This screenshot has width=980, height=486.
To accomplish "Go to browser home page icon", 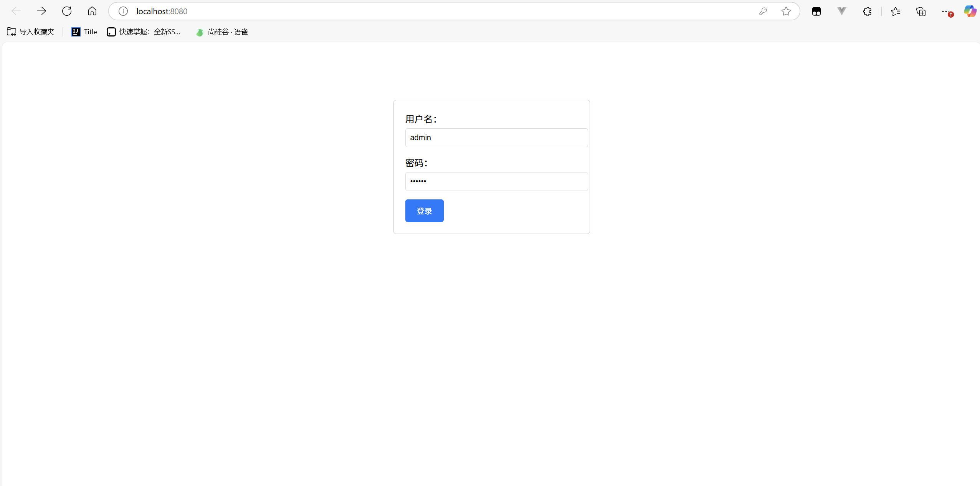I will pos(92,11).
